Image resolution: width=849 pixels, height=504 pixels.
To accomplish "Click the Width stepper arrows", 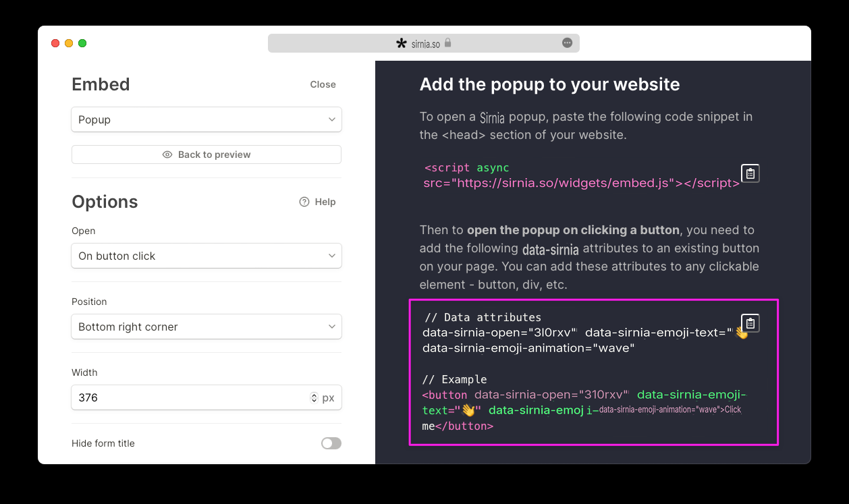I will click(314, 397).
